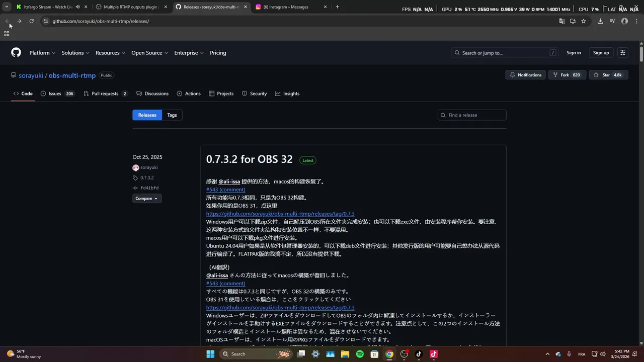This screenshot has height=362, width=644.
Task: Click the pink TikTok taskbar icon
Action: pos(434,354)
